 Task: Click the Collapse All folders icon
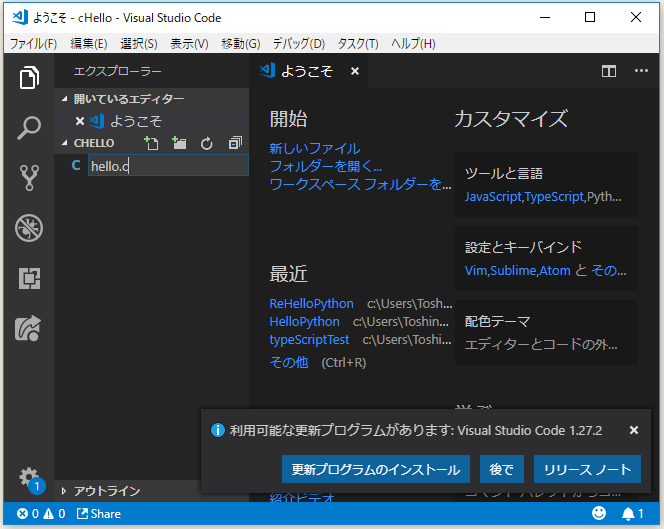tap(235, 143)
